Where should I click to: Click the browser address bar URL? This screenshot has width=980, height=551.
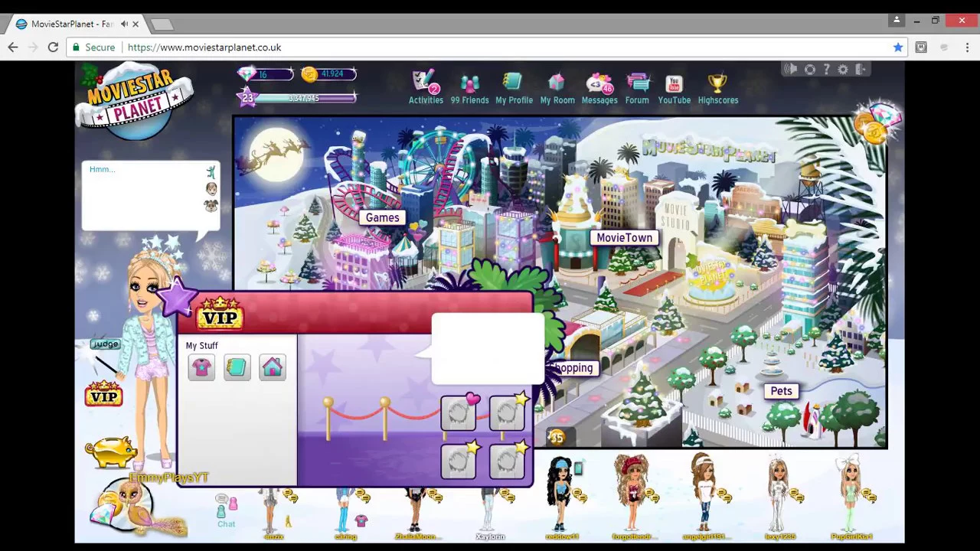(x=204, y=47)
